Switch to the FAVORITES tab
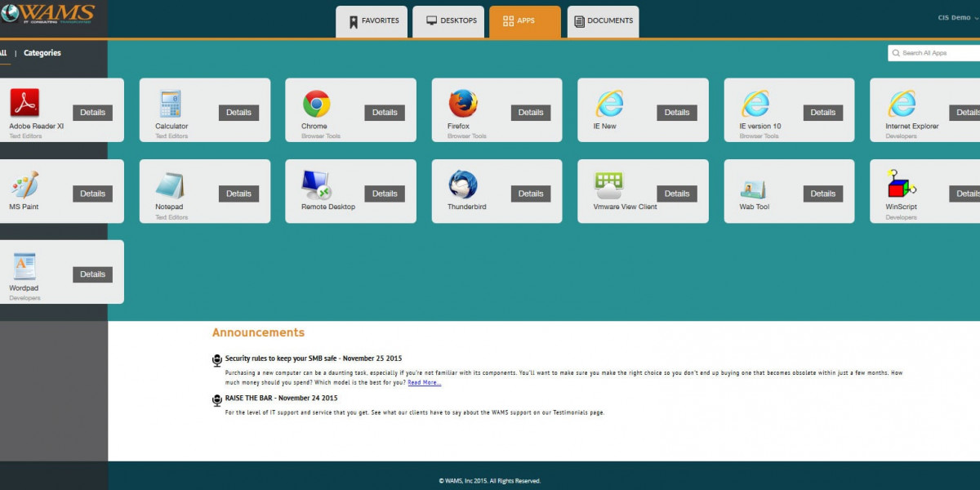The width and height of the screenshot is (980, 490). [372, 21]
